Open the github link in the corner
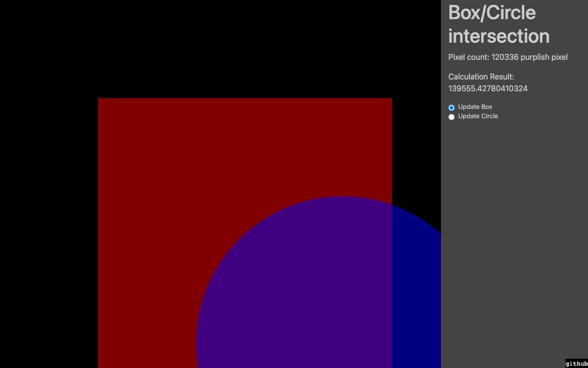588x368 pixels. pyautogui.click(x=576, y=363)
